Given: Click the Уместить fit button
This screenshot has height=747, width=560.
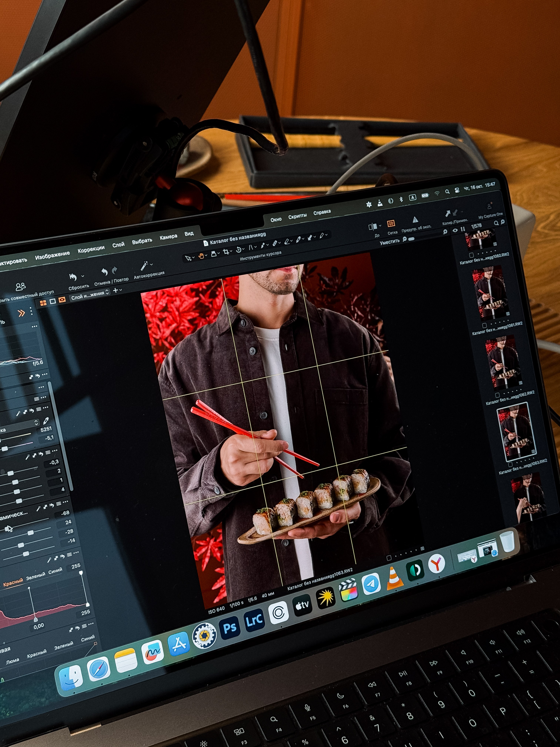Looking at the screenshot, I should pyautogui.click(x=389, y=243).
